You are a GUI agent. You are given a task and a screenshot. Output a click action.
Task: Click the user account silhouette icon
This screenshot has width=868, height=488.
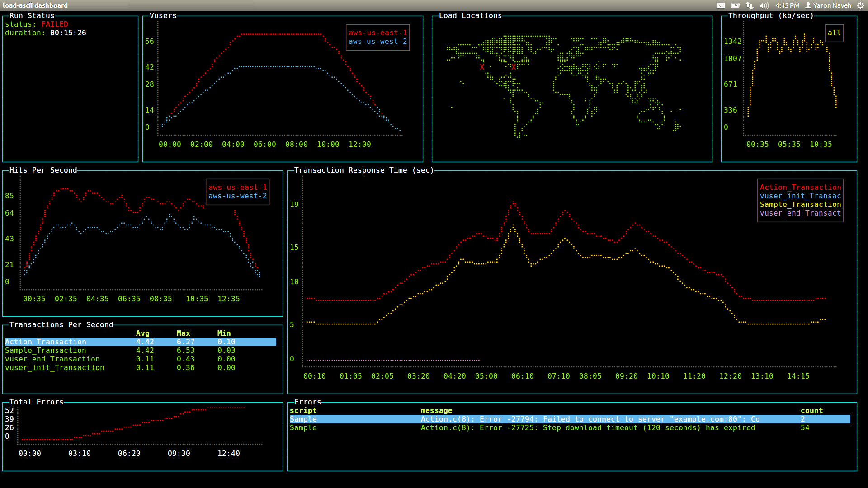808,5
